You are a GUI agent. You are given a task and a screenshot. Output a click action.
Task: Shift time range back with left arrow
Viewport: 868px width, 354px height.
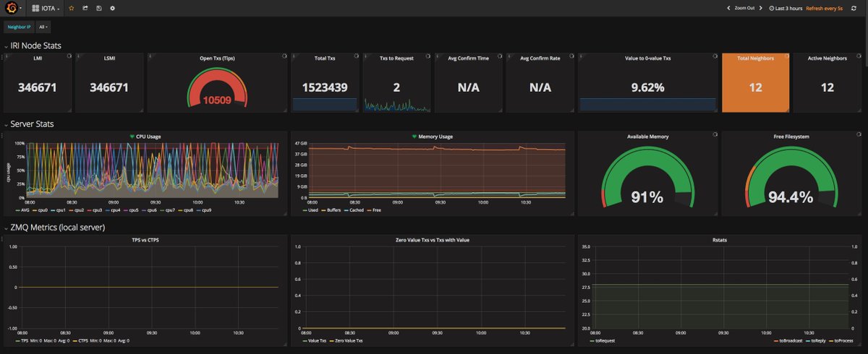coord(728,8)
